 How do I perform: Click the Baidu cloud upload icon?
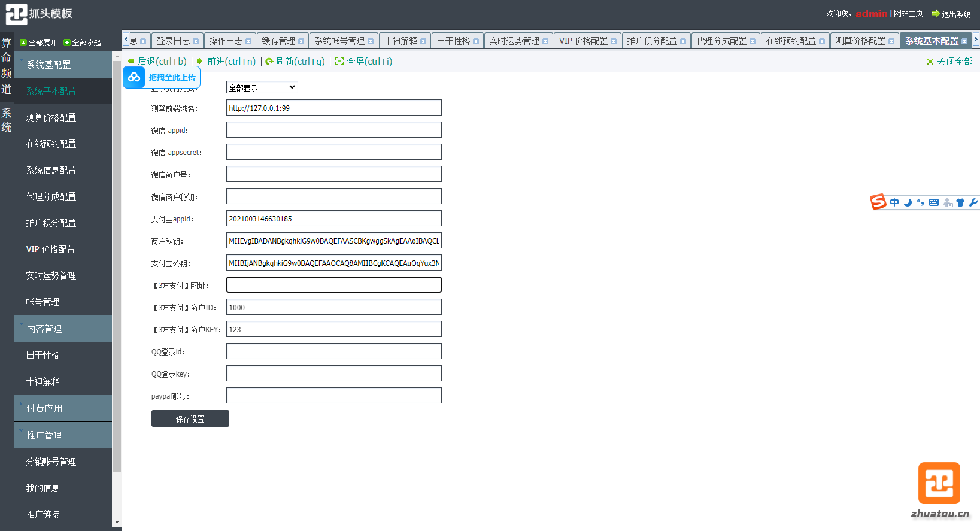pos(134,77)
